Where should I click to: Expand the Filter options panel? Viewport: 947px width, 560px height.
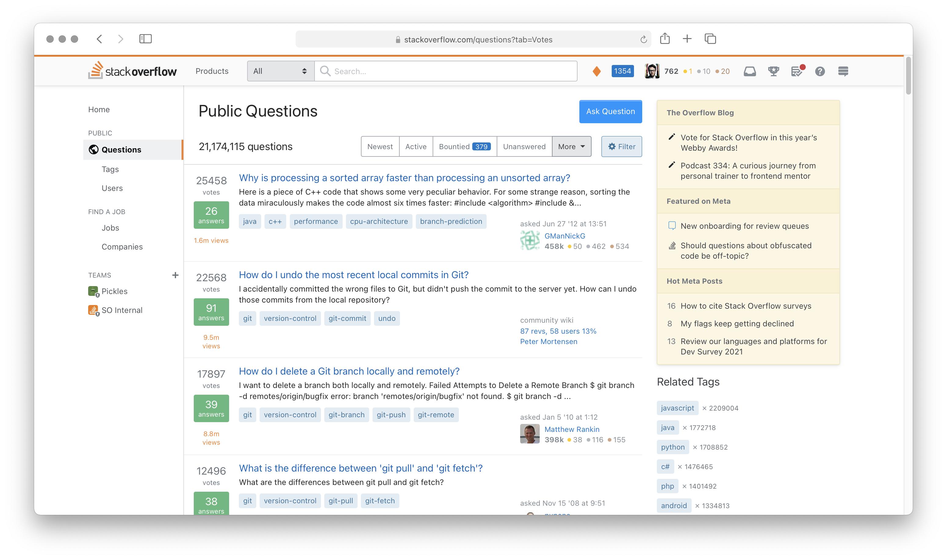point(620,147)
